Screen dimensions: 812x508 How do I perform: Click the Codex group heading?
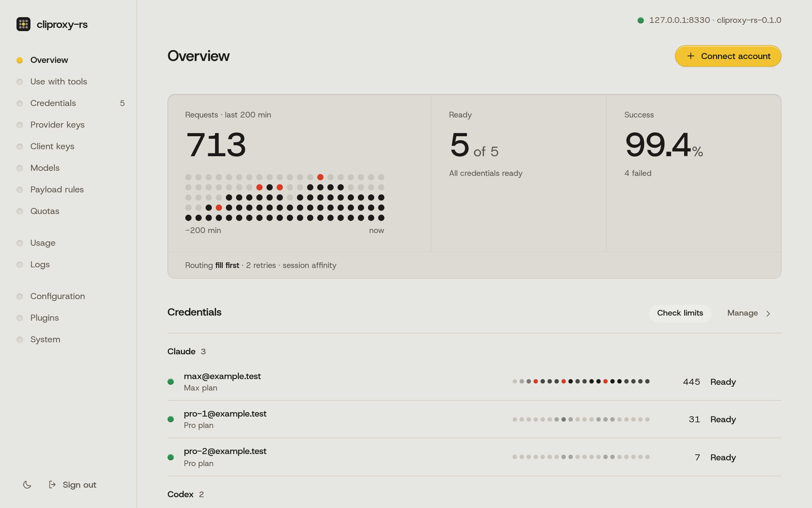click(180, 494)
